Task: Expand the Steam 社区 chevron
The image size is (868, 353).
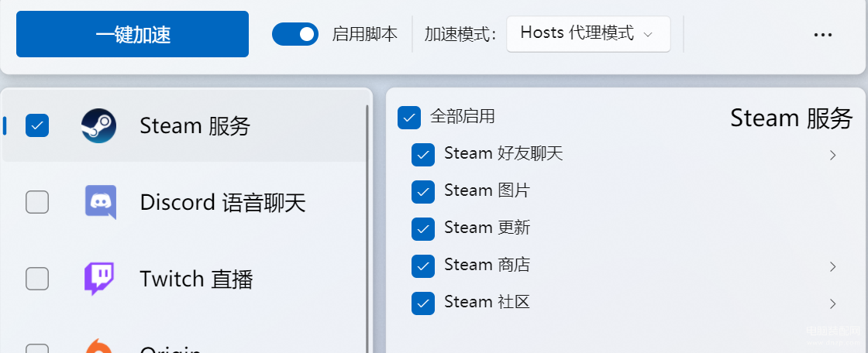Action: pos(832,303)
